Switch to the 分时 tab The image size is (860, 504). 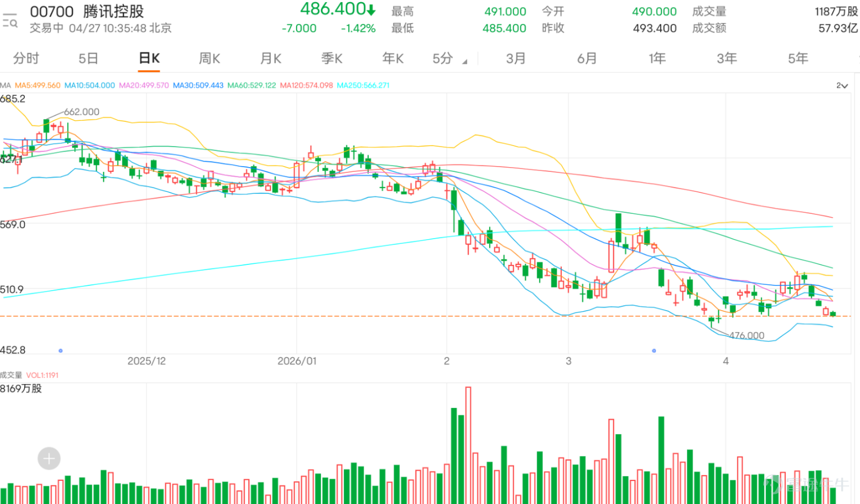coord(26,58)
